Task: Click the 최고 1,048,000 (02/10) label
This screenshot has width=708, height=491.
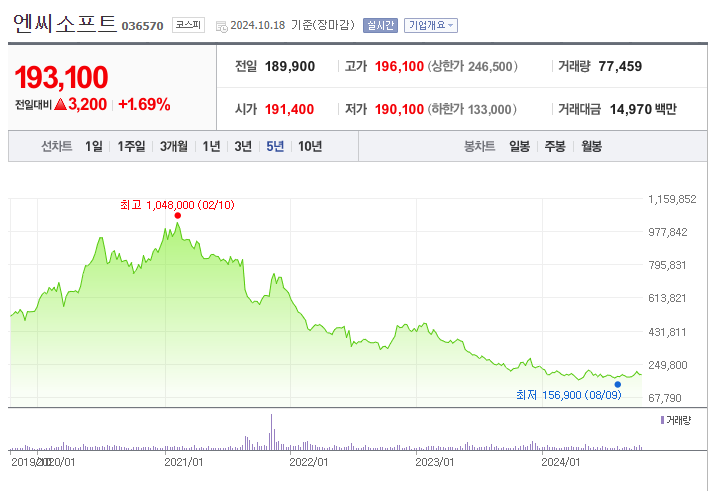Action: pos(177,205)
